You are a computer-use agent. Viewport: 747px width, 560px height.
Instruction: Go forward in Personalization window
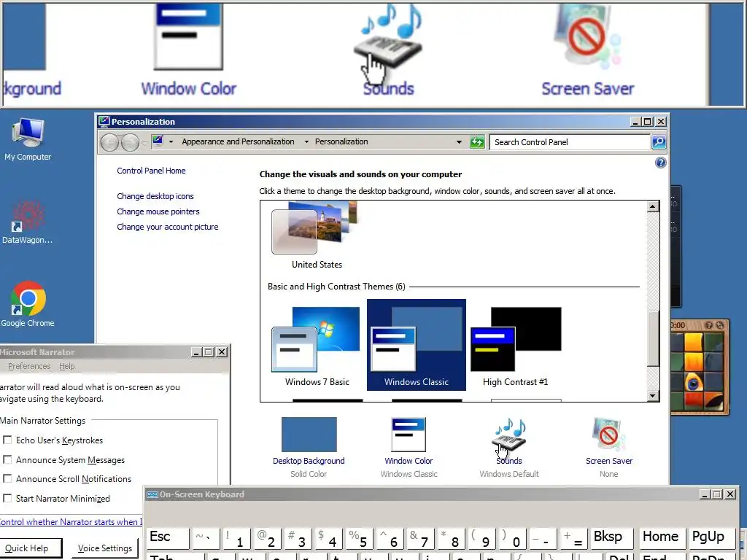pos(130,142)
